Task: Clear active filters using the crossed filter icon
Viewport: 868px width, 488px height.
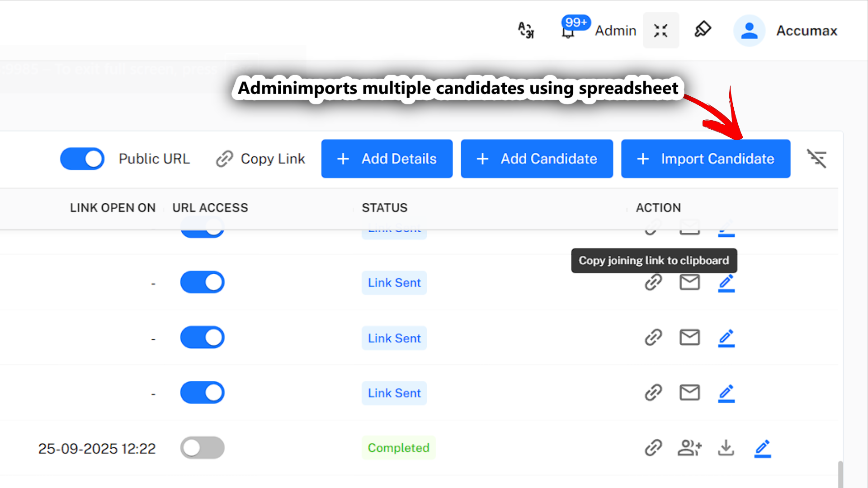Action: pos(817,159)
